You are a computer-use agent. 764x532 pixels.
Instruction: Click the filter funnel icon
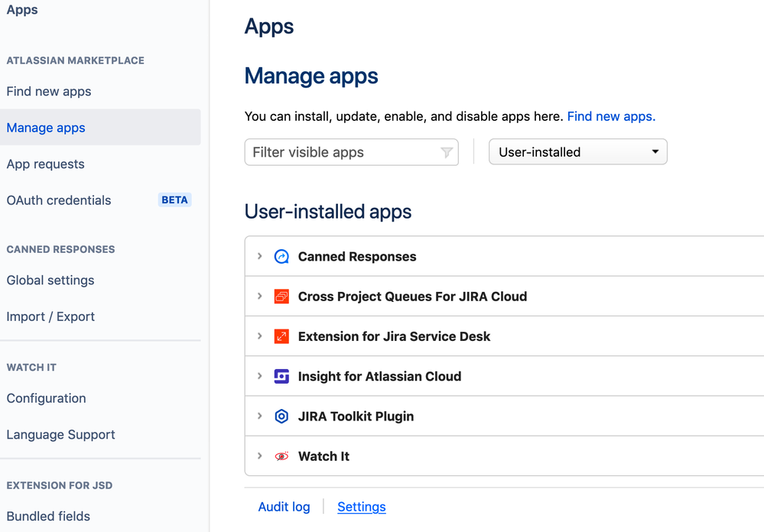pos(447,153)
